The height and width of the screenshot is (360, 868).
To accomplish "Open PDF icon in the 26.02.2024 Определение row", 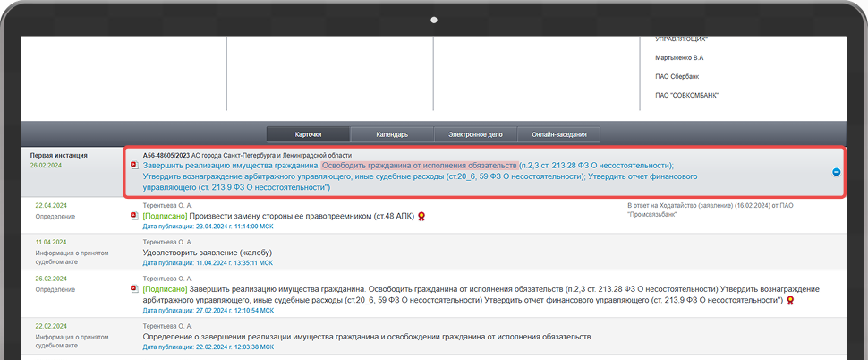I will 134,290.
